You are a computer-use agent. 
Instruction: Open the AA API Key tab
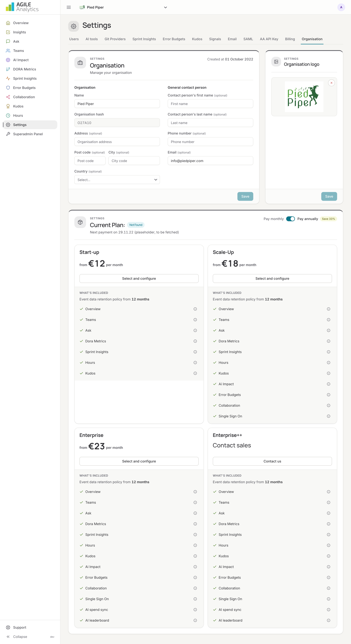(x=269, y=39)
